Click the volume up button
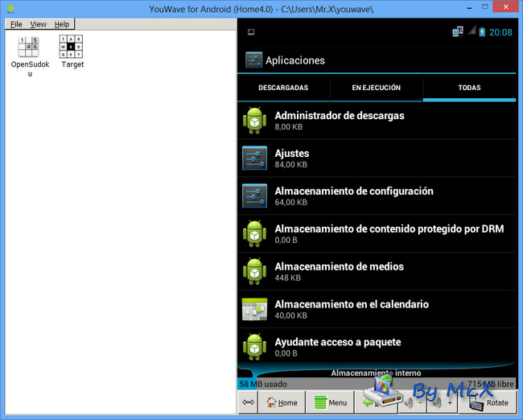523x420 pixels. [x=443, y=402]
